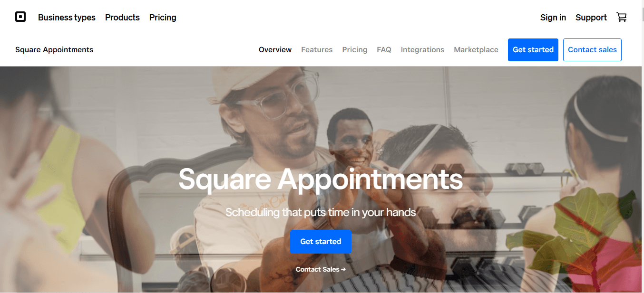Go to the Pricing tab in subnav
The image size is (644, 293).
click(x=355, y=49)
